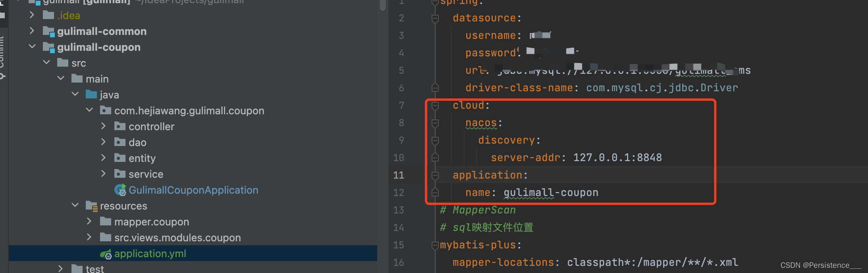Image resolution: width=868 pixels, height=273 pixels.
Task: Click fold end marker on line 12
Action: [x=435, y=192]
